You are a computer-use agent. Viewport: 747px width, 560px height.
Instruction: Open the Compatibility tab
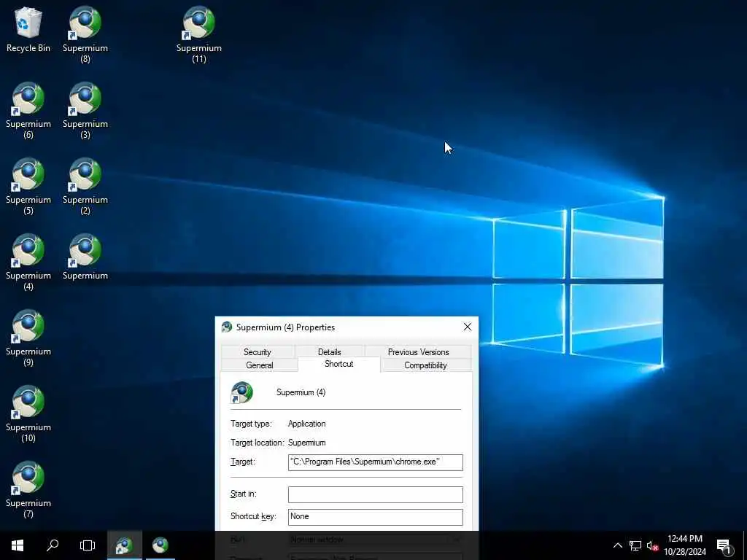point(425,365)
